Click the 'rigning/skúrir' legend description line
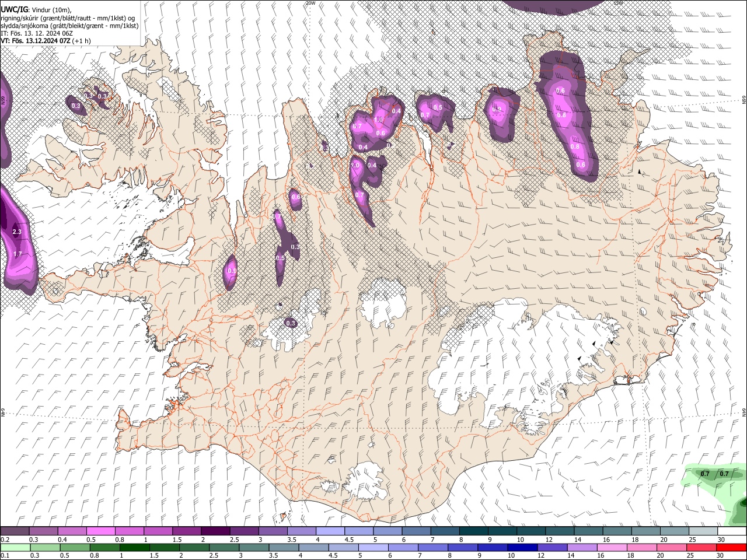The height and width of the screenshot is (560, 747). pyautogui.click(x=68, y=17)
